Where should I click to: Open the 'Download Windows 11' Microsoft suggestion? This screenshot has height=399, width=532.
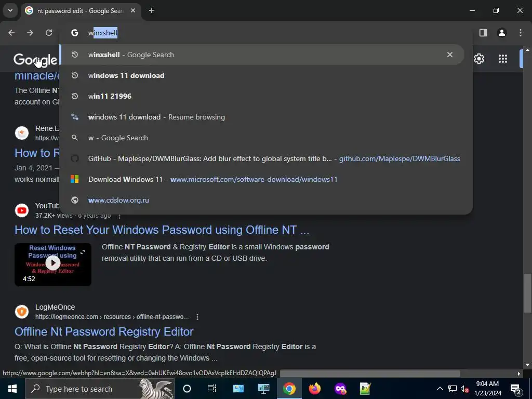coord(262,179)
